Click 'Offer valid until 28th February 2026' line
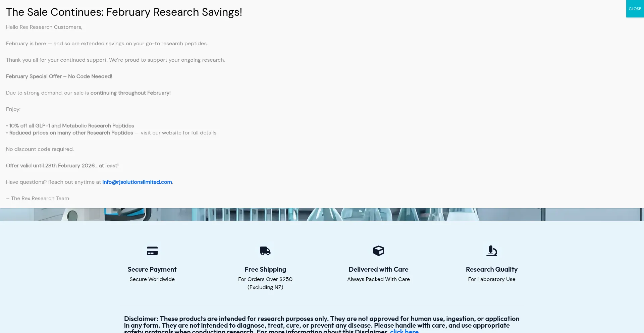The width and height of the screenshot is (644, 333). click(x=62, y=166)
